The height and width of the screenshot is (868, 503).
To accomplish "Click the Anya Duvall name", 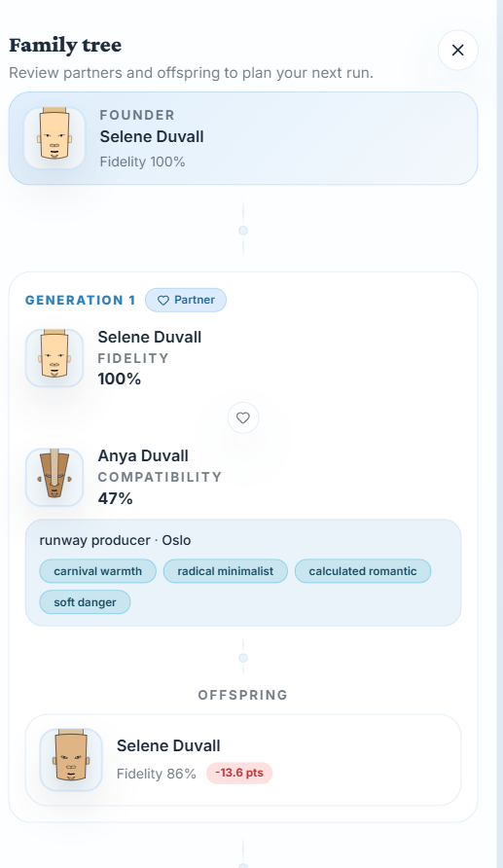I will [x=143, y=455].
